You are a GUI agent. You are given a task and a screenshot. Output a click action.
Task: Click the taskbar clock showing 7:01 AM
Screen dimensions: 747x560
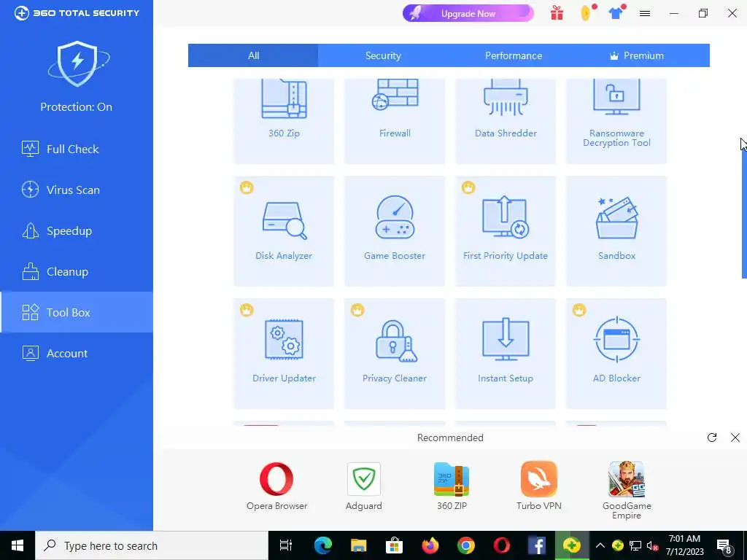coord(684,545)
